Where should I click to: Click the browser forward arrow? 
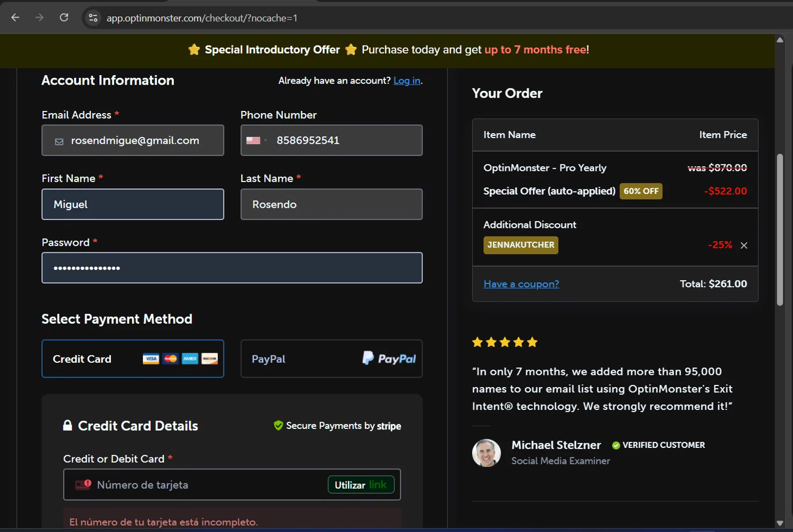[x=40, y=17]
